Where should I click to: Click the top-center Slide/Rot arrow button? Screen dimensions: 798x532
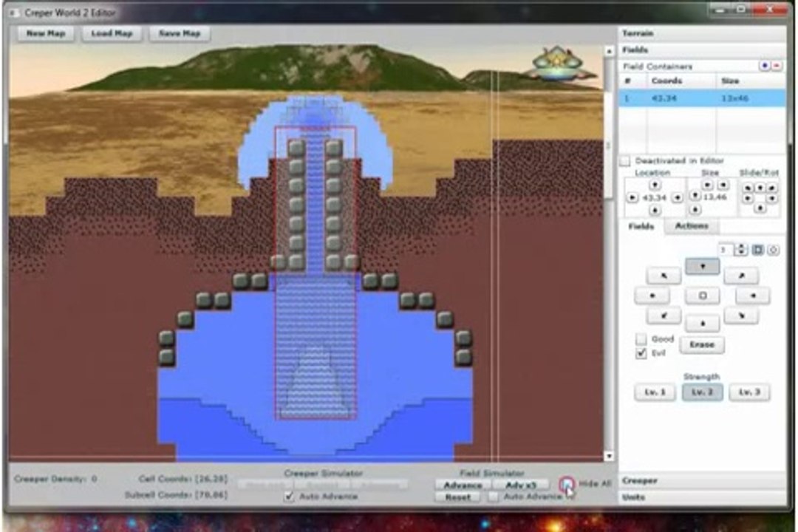click(760, 188)
